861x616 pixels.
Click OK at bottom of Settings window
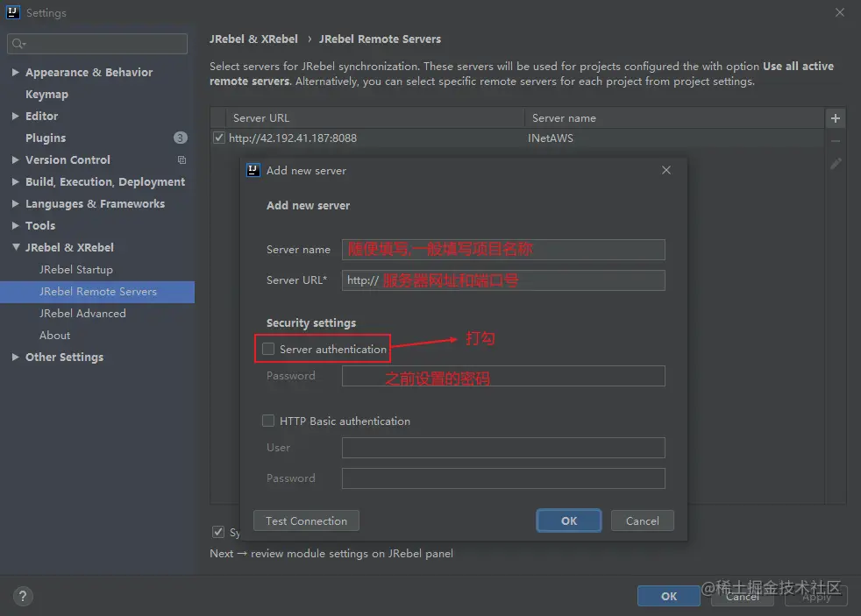[x=668, y=596]
